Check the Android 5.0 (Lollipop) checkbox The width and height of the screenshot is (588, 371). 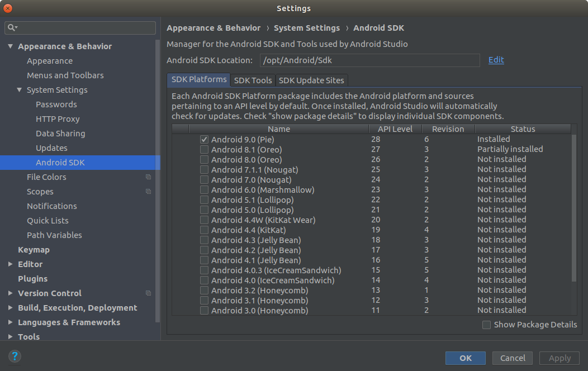pyautogui.click(x=204, y=210)
